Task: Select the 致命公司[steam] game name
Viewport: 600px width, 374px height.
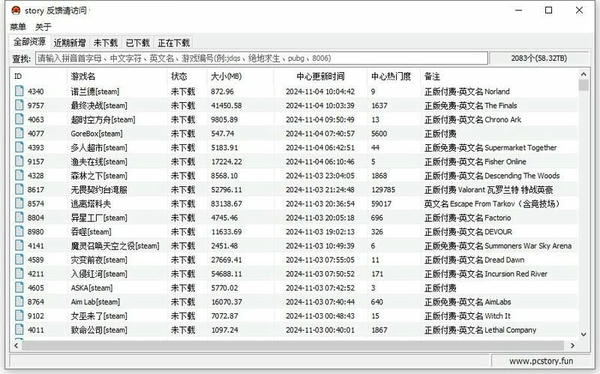Action: click(x=99, y=330)
